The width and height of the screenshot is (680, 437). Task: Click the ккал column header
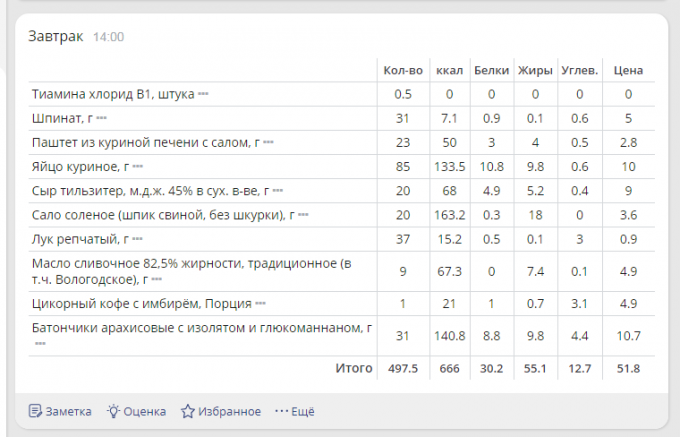449,70
